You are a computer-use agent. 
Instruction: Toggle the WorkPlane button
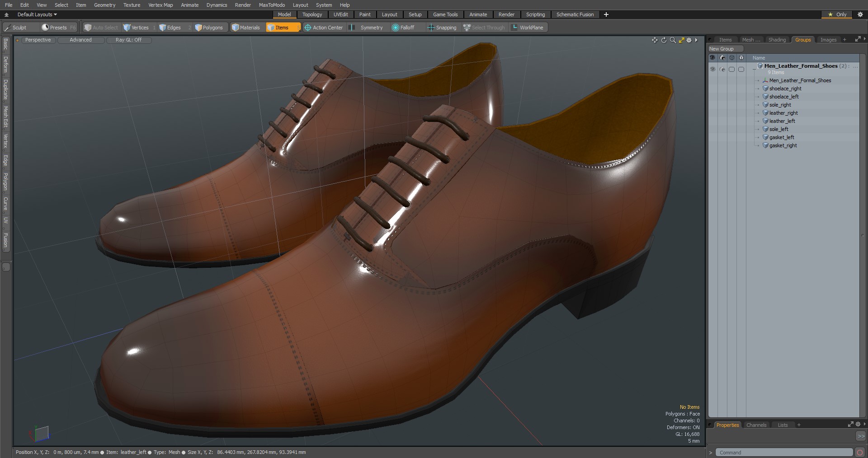[528, 28]
